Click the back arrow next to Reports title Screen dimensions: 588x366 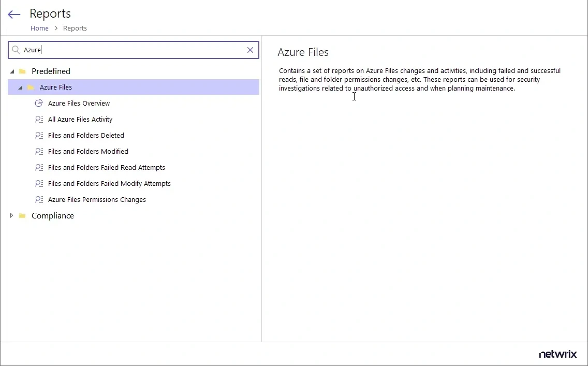[x=13, y=14]
